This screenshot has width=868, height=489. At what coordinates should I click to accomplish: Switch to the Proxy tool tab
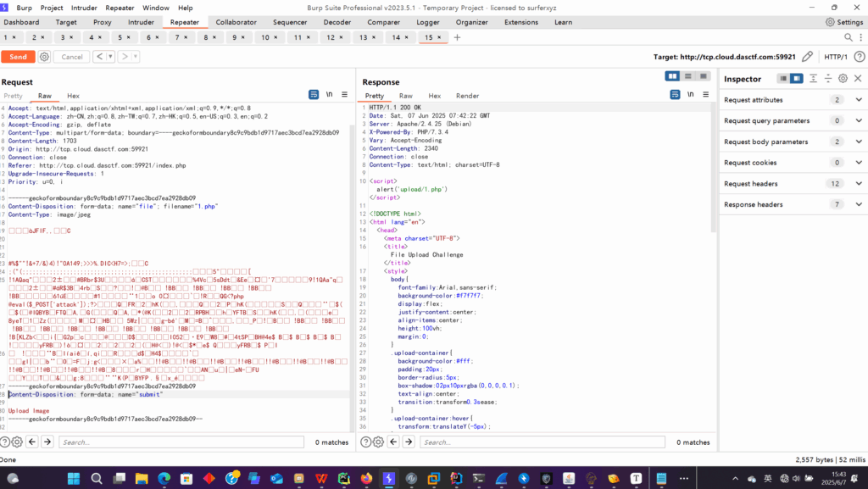[103, 22]
